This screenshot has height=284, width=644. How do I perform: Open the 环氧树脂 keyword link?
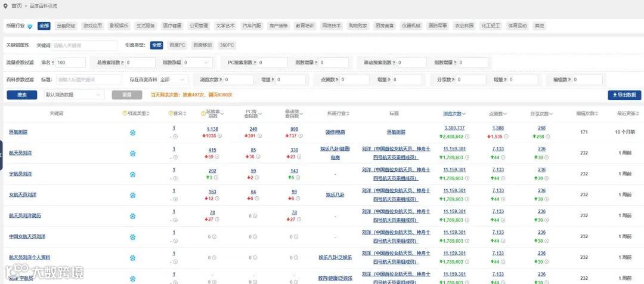pos(18,133)
